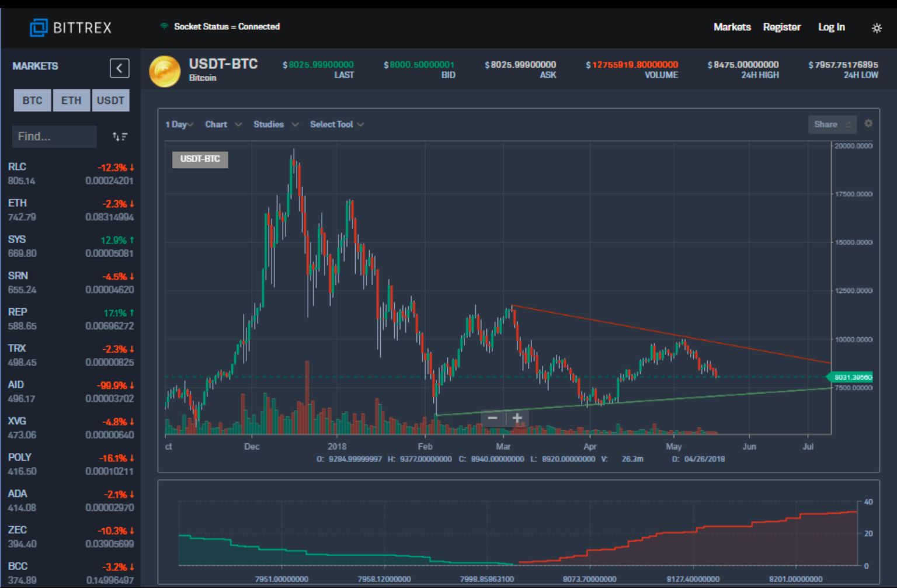Image resolution: width=897 pixels, height=588 pixels.
Task: Zoom out chart with minus button
Action: [x=492, y=417]
